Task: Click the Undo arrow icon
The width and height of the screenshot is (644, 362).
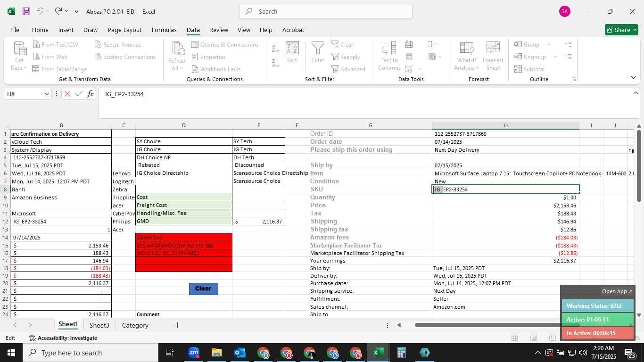Action: pos(40,11)
